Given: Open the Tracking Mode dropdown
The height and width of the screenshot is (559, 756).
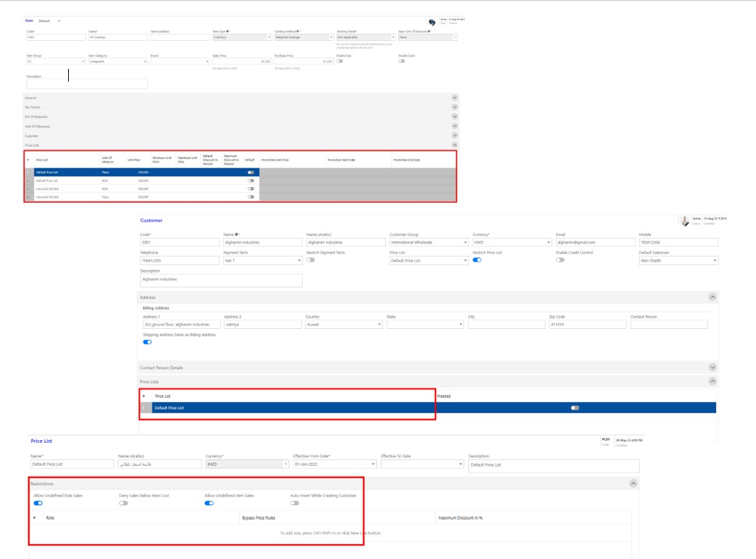Looking at the screenshot, I should (393, 37).
